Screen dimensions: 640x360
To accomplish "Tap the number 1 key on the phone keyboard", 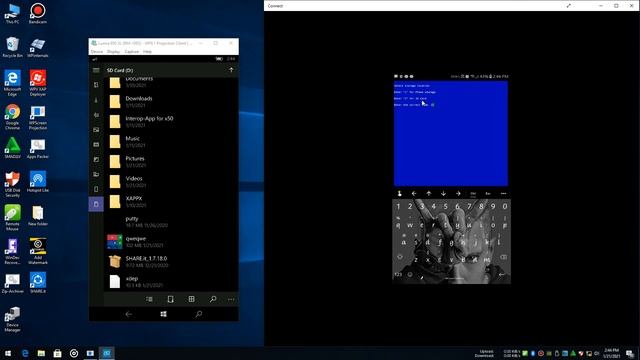I will [398, 207].
